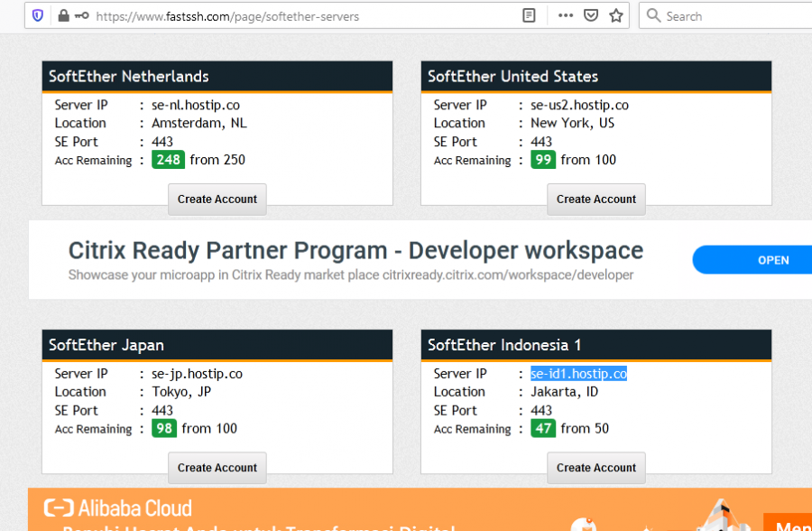
Task: Create Account for SoftEther Netherlands
Action: pyautogui.click(x=217, y=199)
